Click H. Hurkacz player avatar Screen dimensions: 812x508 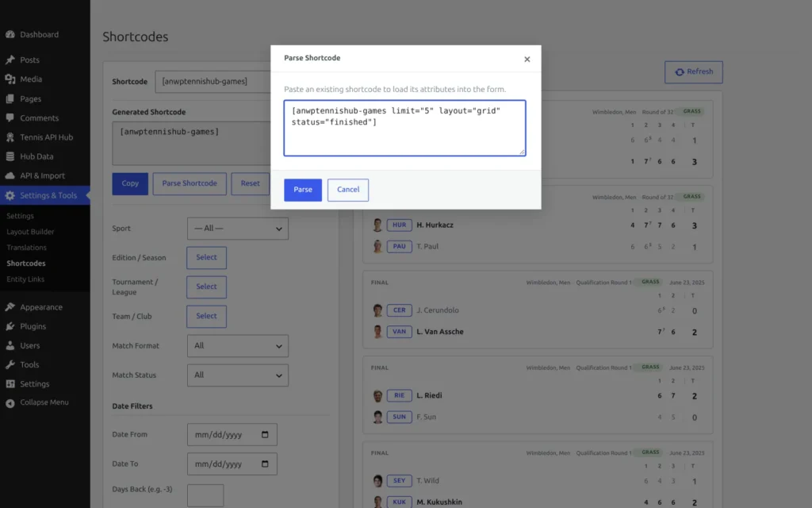[377, 225]
